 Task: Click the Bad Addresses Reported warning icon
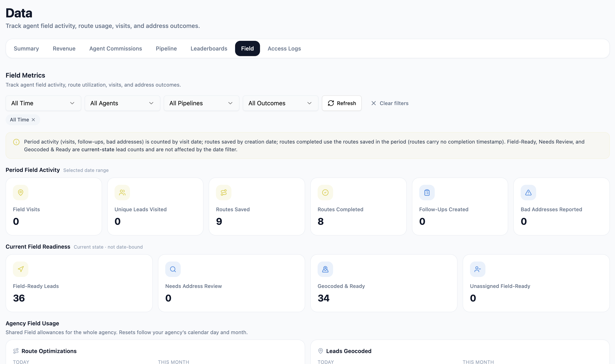tap(528, 193)
